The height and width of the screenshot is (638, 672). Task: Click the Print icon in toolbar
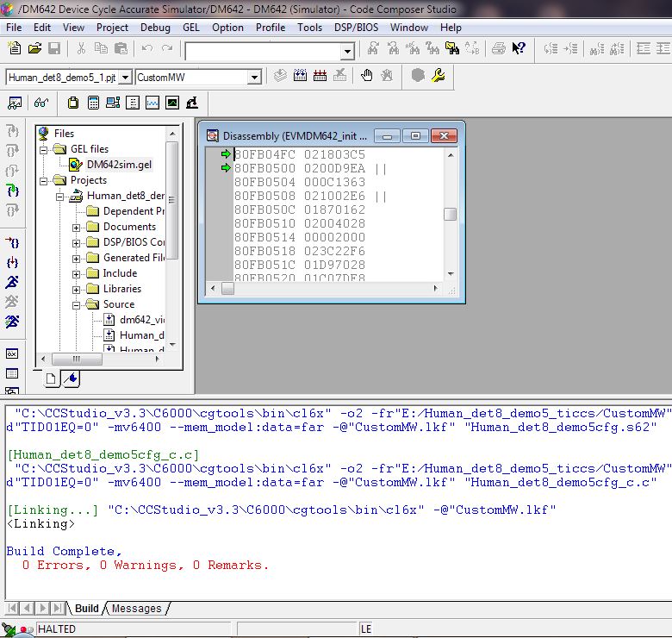(499, 48)
